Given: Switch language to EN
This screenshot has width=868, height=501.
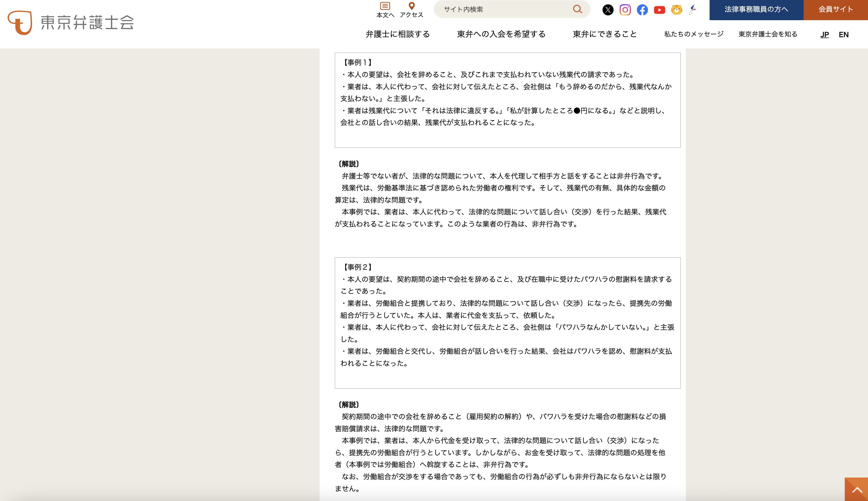Looking at the screenshot, I should tap(843, 34).
